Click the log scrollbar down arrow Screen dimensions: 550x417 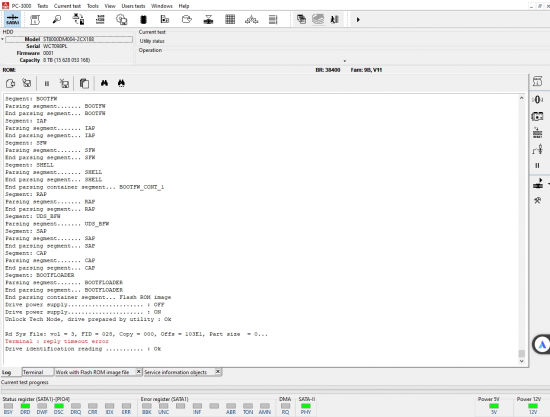[522, 361]
